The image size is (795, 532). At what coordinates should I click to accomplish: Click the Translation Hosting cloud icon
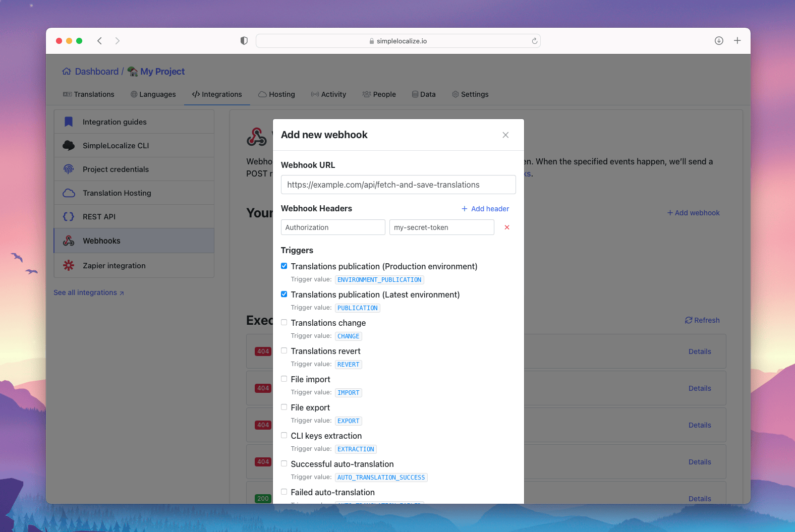69,193
